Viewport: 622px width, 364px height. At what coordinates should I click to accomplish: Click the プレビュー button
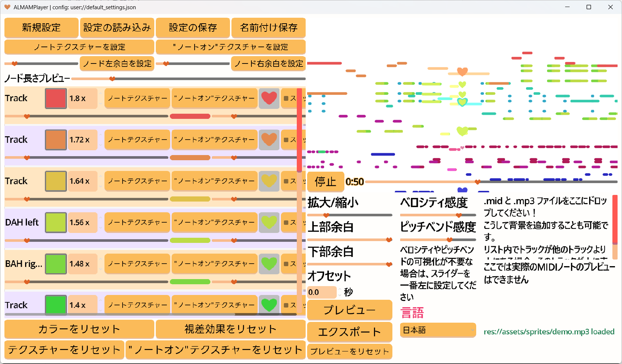pos(350,310)
